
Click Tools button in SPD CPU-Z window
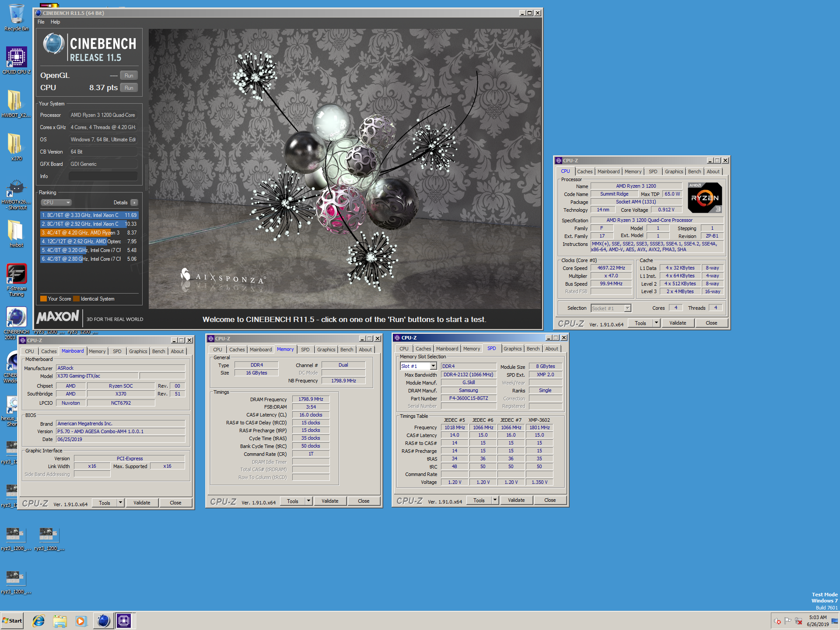tap(479, 500)
